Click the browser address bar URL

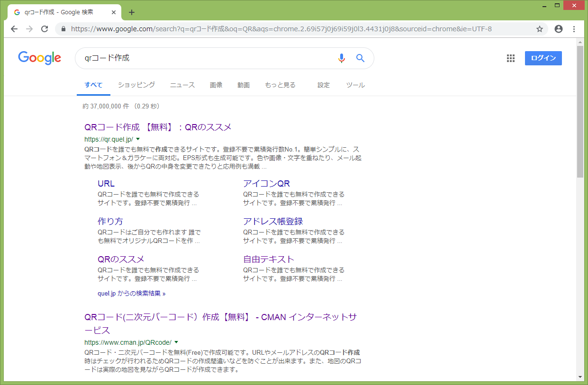(x=281, y=29)
